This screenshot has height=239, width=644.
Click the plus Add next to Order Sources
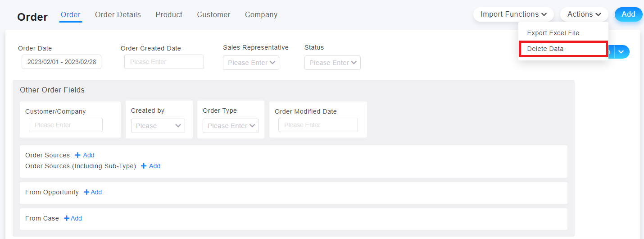85,155
